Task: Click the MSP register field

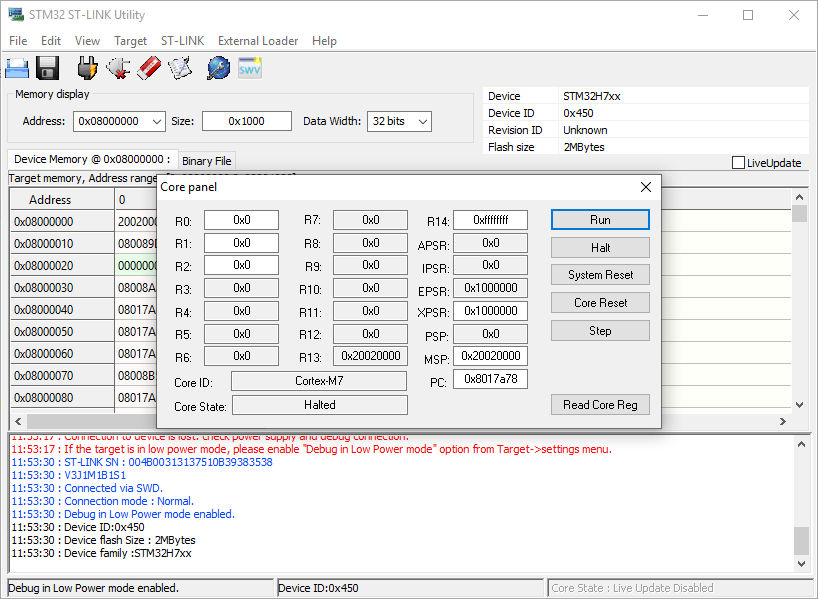Action: pos(490,356)
